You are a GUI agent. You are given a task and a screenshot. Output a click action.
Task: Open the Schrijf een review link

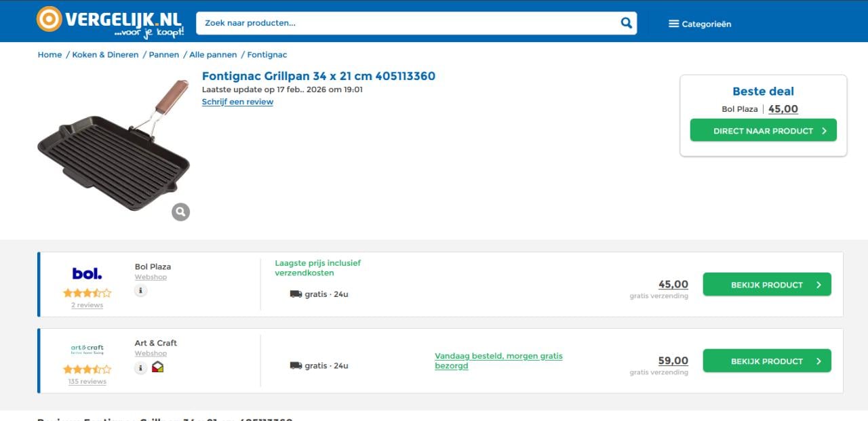click(x=237, y=102)
